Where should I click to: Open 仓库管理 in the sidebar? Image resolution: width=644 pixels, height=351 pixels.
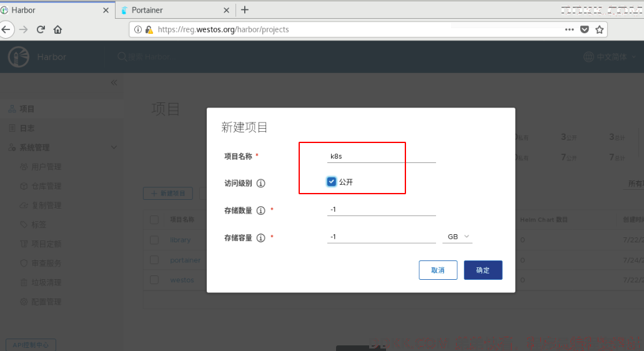(x=46, y=186)
